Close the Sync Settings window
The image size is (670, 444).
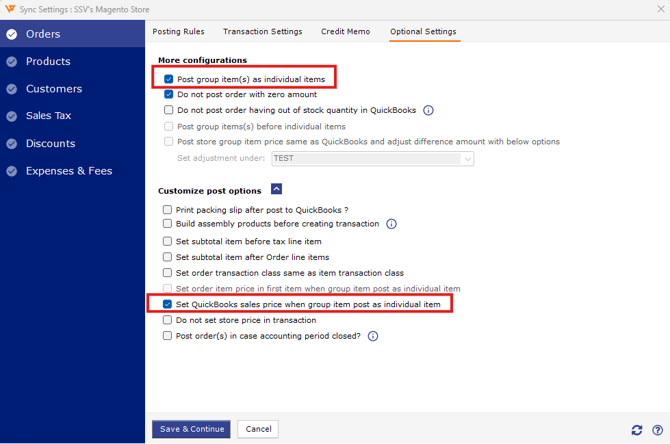661,9
